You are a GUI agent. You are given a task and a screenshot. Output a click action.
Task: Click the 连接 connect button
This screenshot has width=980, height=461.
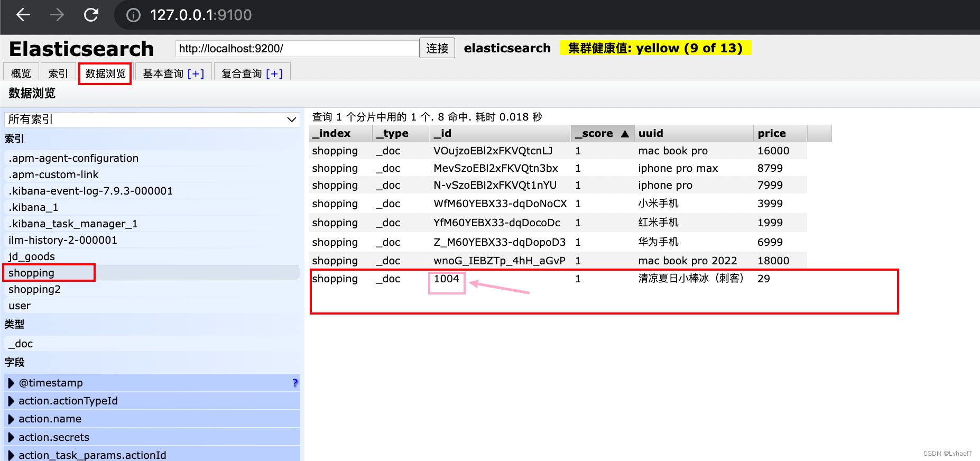(437, 48)
